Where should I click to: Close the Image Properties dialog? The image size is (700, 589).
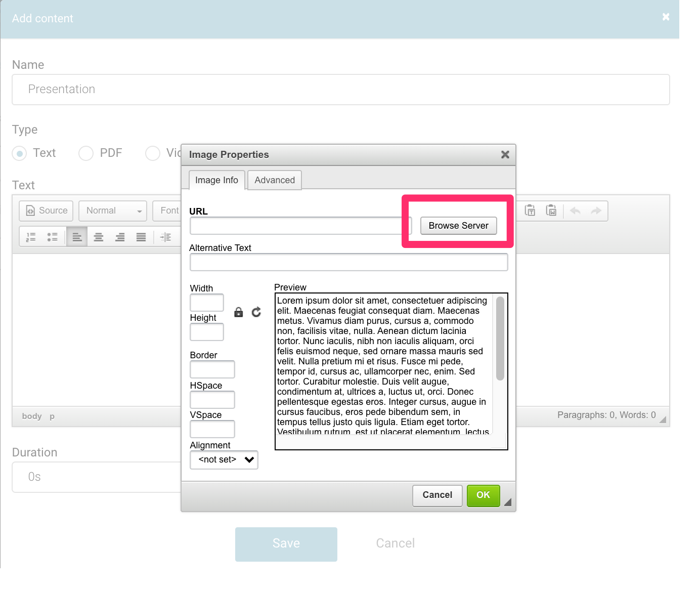click(505, 155)
